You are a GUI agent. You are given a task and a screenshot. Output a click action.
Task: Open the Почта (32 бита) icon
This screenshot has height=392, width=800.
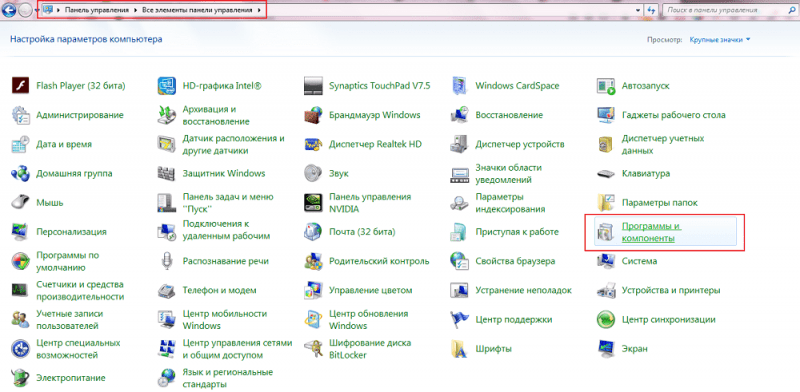(x=313, y=232)
